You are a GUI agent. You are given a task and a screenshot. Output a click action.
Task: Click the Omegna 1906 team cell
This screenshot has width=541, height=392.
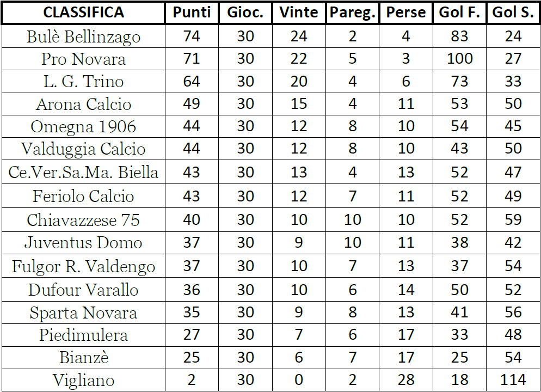coord(83,126)
